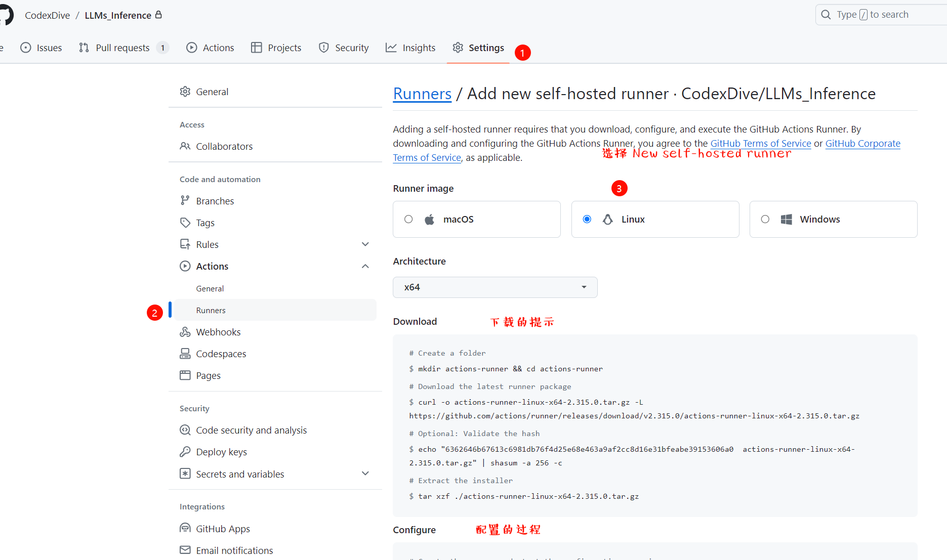
Task: Click the Tags tag icon
Action: coord(185,223)
